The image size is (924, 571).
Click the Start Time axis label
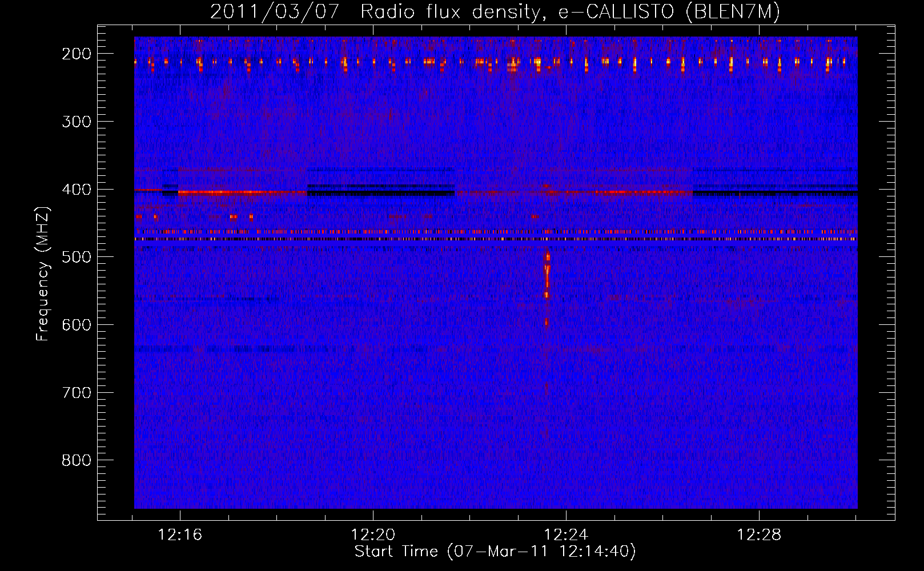tap(495, 552)
